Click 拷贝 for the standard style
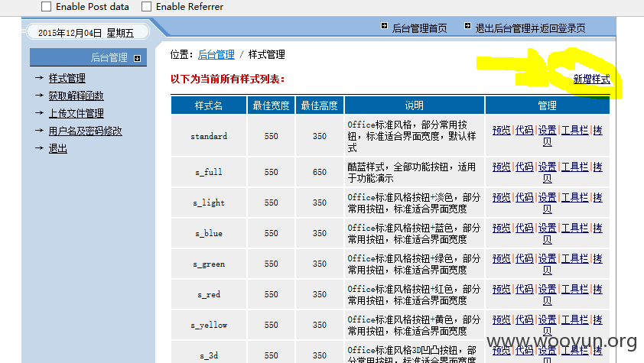This screenshot has height=363, width=644. click(x=598, y=130)
